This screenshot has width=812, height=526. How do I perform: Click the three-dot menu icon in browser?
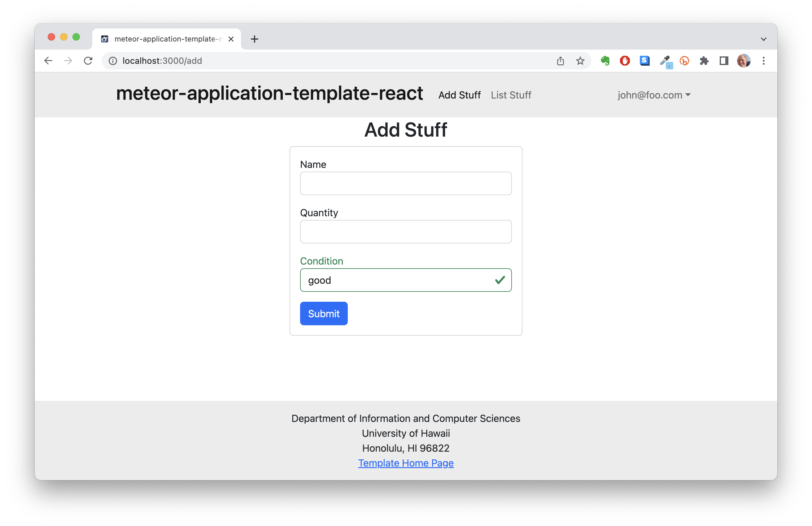tap(763, 61)
